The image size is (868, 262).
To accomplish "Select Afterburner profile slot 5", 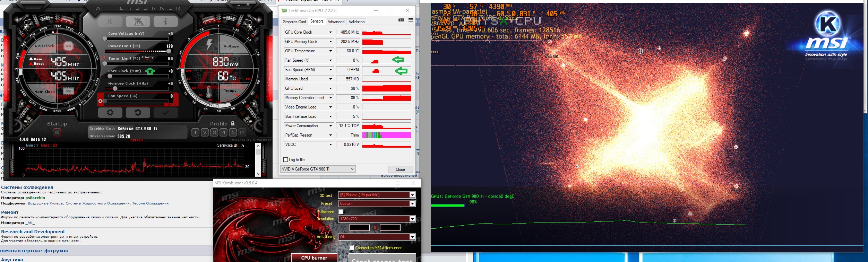I will click(233, 132).
